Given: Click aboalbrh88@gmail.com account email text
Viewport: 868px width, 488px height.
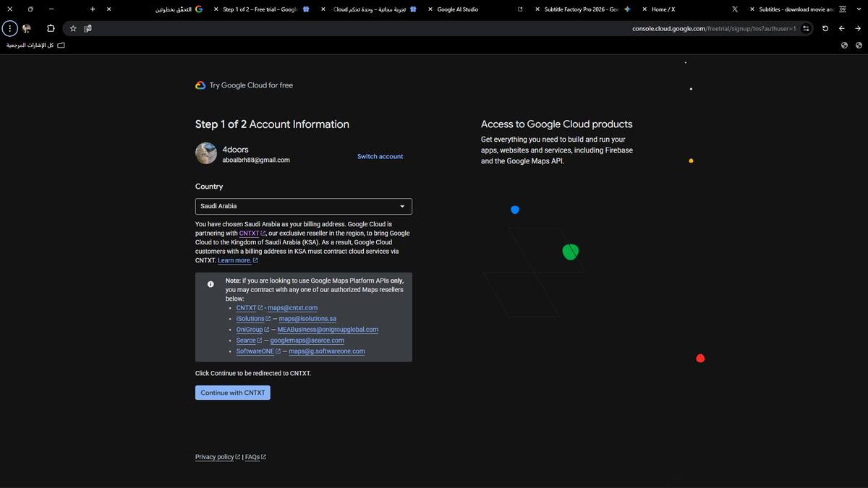Looking at the screenshot, I should 256,160.
